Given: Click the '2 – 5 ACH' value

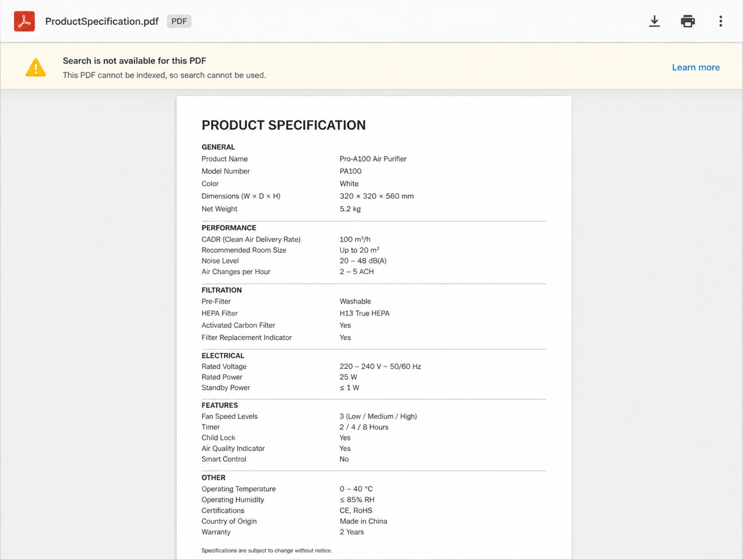Looking at the screenshot, I should (356, 272).
